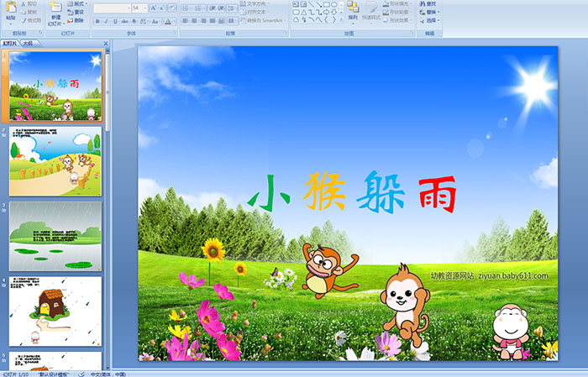Open the font size dropdown

(x=146, y=8)
